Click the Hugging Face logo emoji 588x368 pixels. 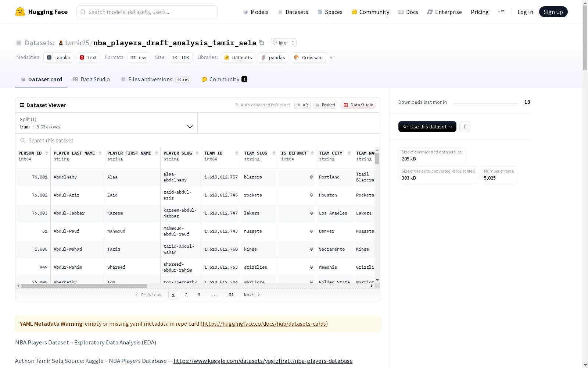[20, 12]
